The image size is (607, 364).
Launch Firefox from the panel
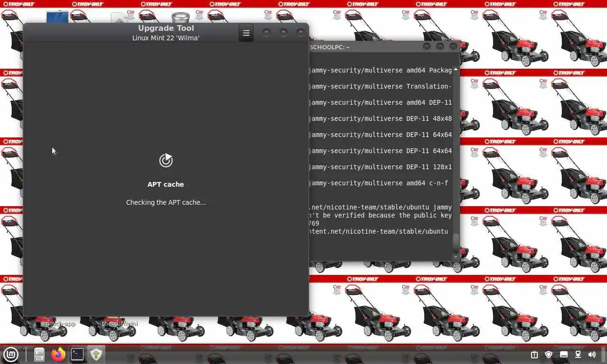(x=58, y=354)
